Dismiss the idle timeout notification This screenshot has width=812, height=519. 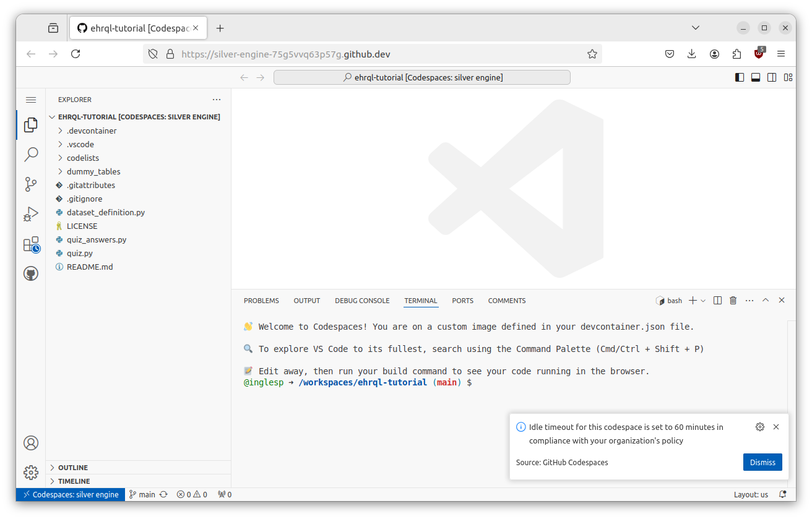tap(762, 462)
